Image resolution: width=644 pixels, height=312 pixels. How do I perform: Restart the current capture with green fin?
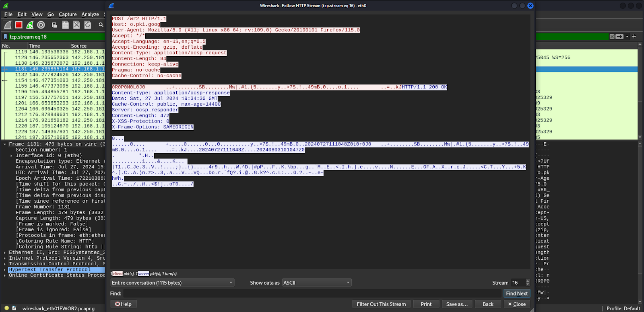30,25
